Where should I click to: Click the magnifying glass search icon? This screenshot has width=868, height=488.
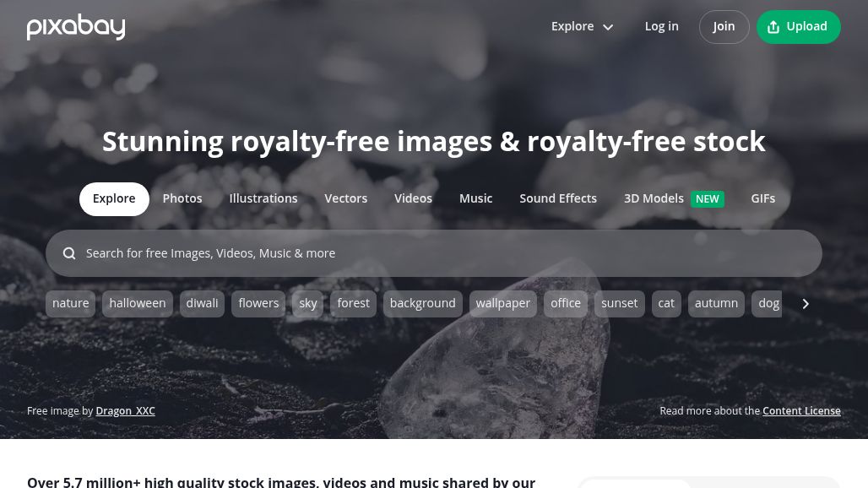tap(69, 253)
